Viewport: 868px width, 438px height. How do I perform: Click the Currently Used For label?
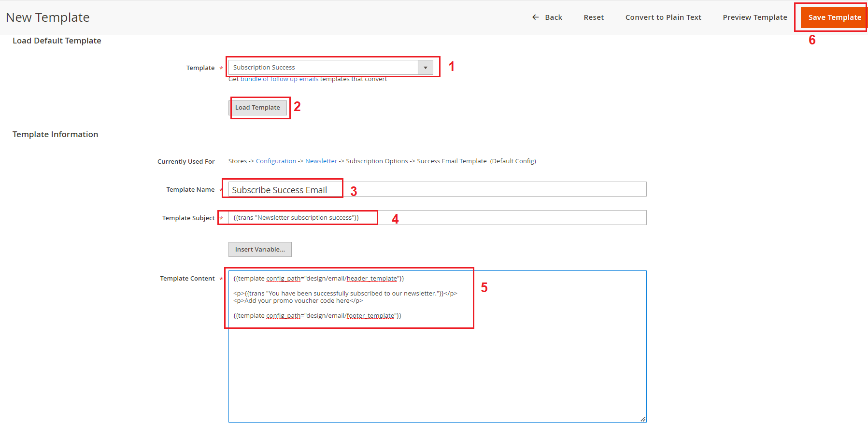pyautogui.click(x=186, y=161)
